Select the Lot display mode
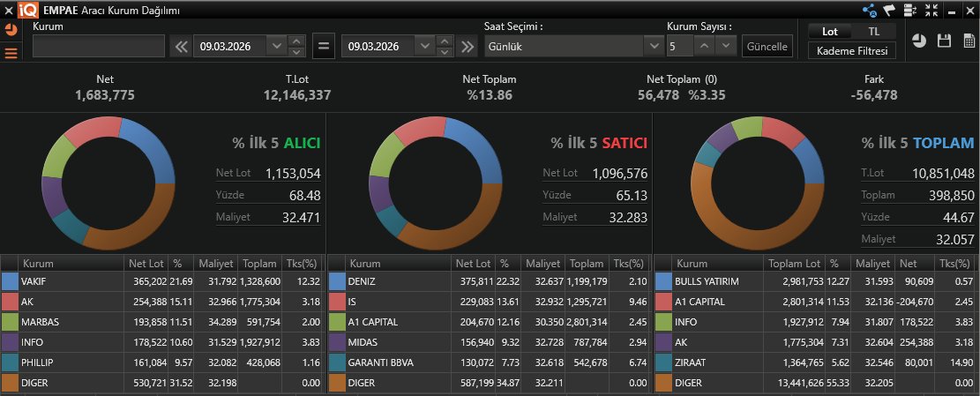Viewport: 980px width, 396px height. pyautogui.click(x=830, y=31)
